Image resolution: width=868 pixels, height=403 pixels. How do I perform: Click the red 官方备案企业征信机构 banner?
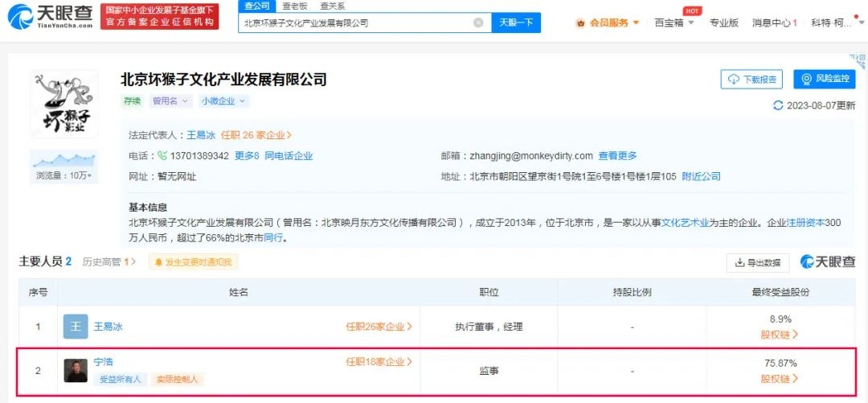[159, 16]
